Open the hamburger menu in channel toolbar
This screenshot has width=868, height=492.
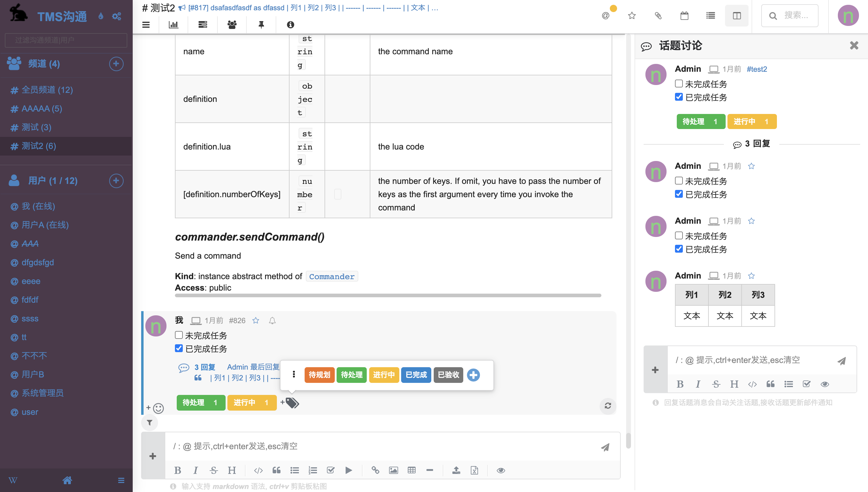(x=146, y=25)
